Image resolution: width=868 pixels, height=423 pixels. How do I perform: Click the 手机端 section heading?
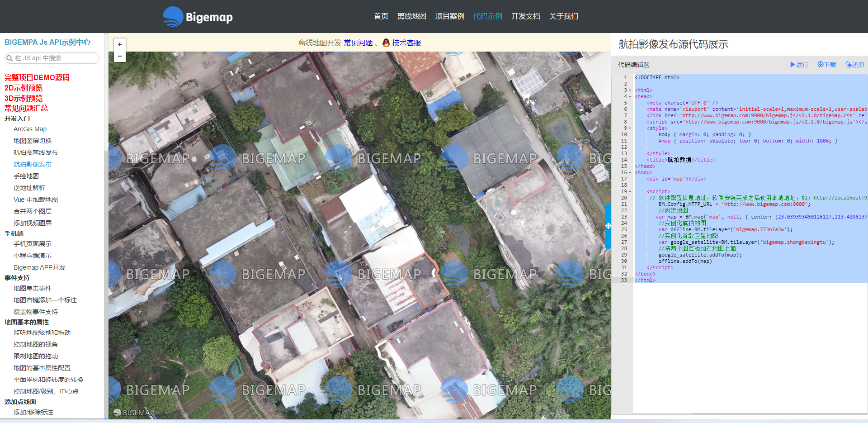(14, 233)
